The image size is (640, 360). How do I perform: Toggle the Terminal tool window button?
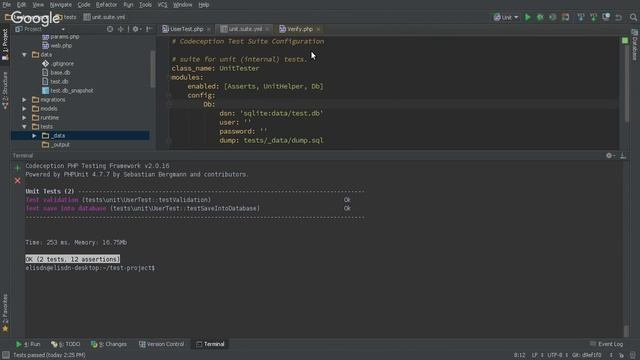point(210,344)
